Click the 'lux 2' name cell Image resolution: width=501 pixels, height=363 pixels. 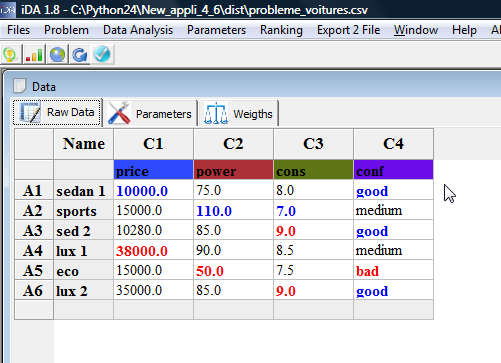(84, 290)
